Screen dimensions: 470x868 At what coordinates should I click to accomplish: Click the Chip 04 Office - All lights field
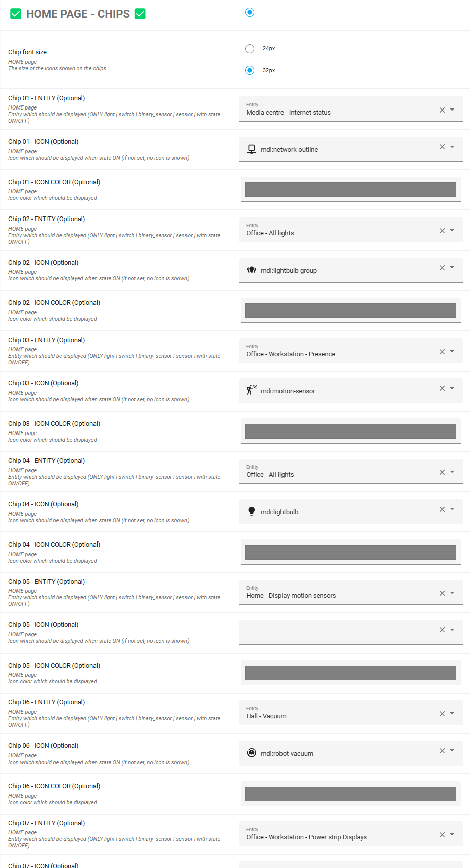(x=337, y=472)
